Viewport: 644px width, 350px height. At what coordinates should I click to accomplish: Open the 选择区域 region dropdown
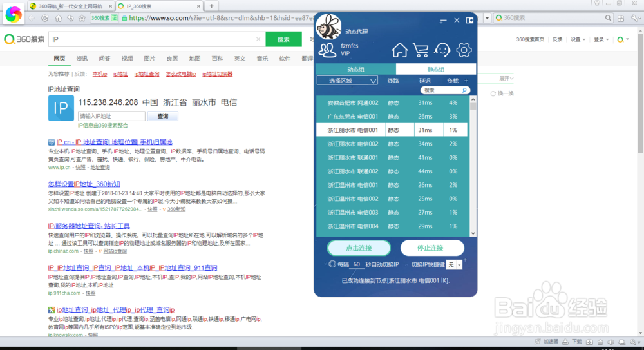(347, 81)
